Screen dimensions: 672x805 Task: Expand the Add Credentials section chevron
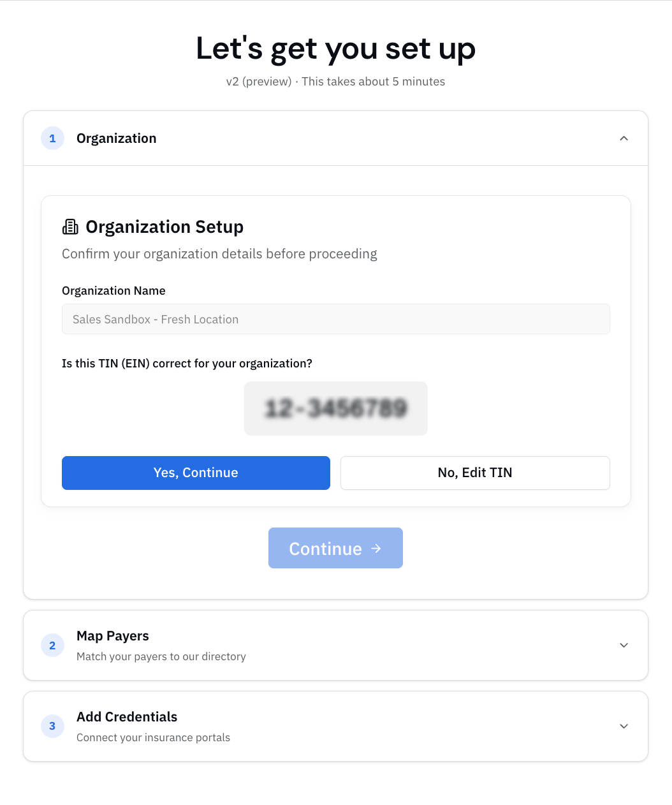624,726
